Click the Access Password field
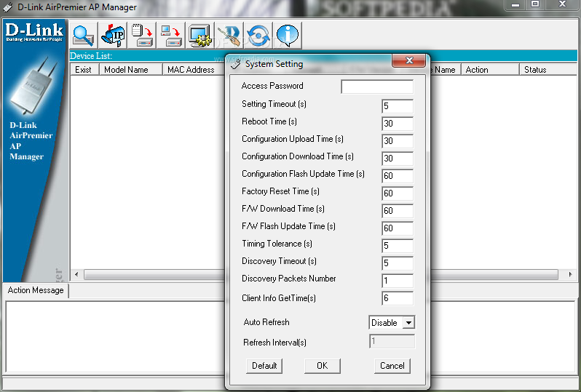 [377, 87]
